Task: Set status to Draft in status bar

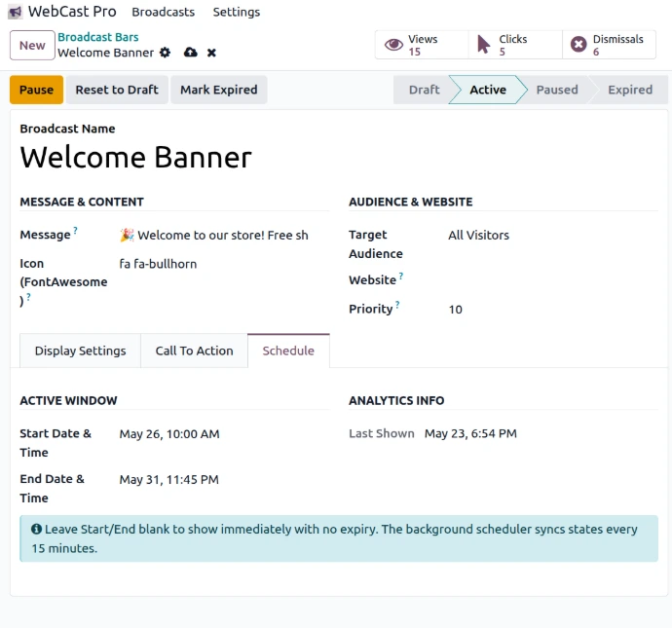Action: [x=424, y=90]
